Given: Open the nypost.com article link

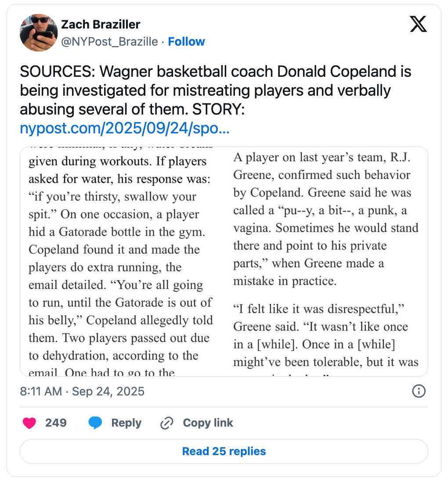Looking at the screenshot, I should click(x=125, y=128).
